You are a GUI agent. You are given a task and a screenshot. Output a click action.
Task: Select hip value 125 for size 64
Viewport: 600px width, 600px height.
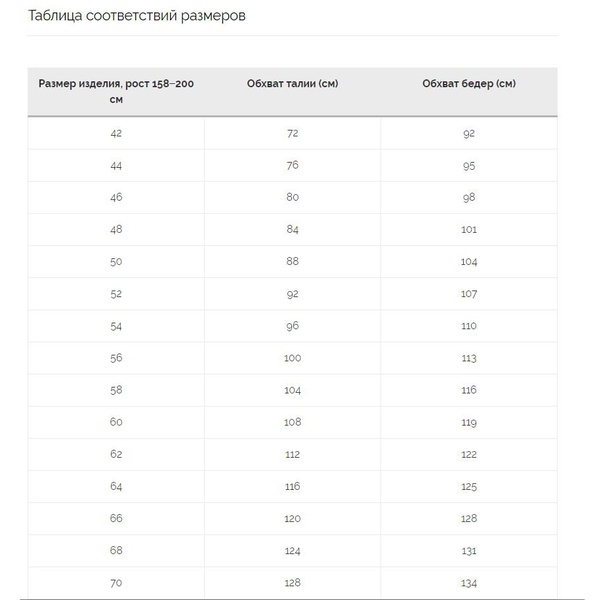tap(469, 486)
